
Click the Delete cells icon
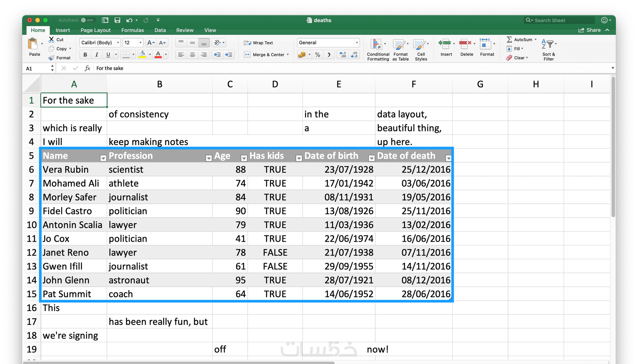click(465, 44)
